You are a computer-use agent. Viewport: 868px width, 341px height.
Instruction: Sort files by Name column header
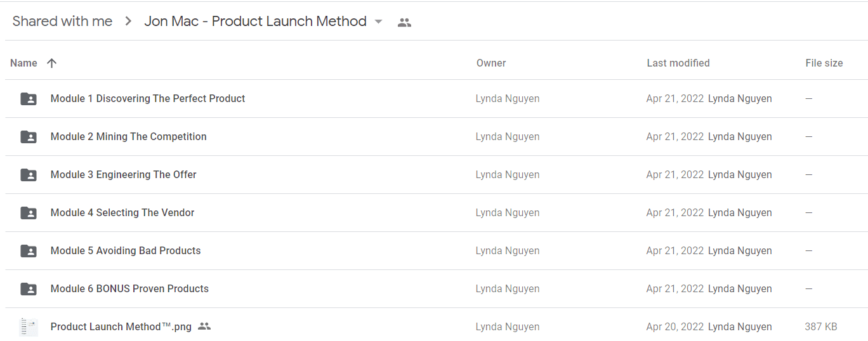point(23,63)
